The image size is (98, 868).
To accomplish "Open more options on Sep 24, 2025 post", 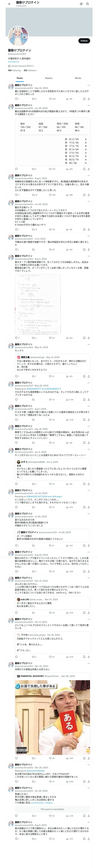I will click(89, 85).
